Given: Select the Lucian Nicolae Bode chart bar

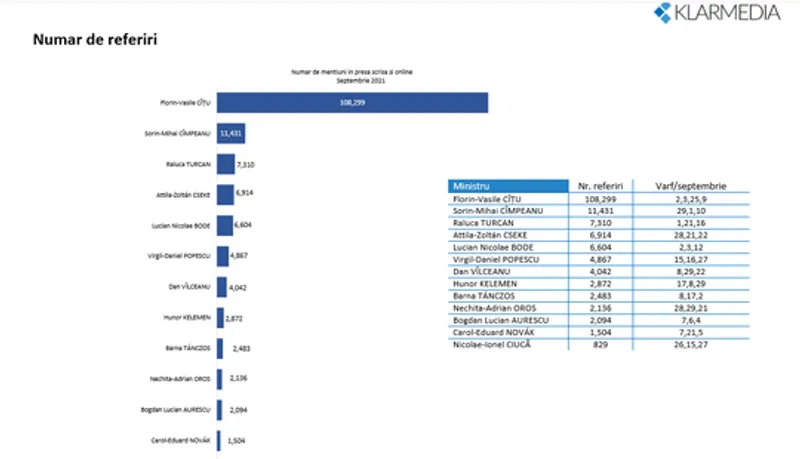Looking at the screenshot, I should (225, 225).
